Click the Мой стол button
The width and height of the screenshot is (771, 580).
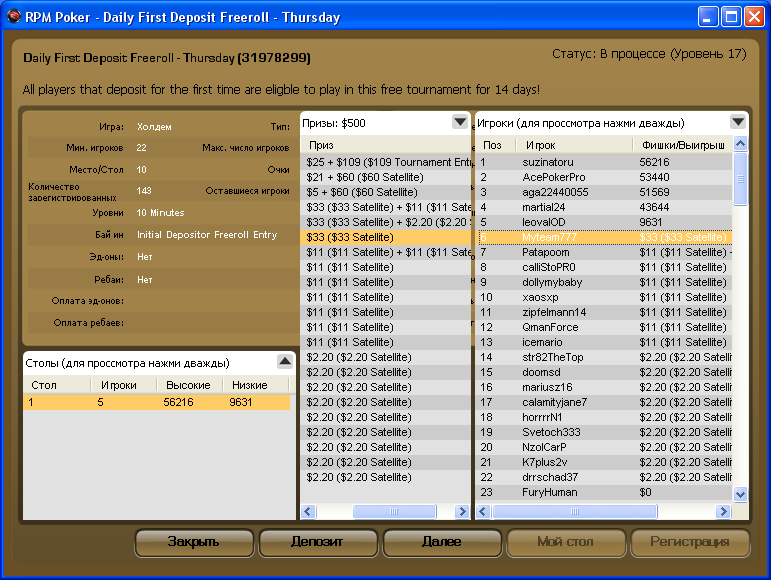coord(565,542)
